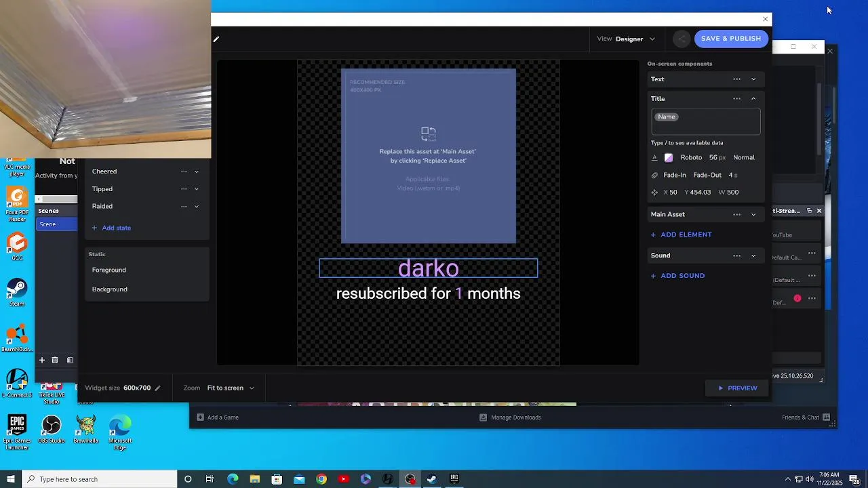This screenshot has width=868, height=488.
Task: Expand the Tipped state chevron
Action: [197, 189]
